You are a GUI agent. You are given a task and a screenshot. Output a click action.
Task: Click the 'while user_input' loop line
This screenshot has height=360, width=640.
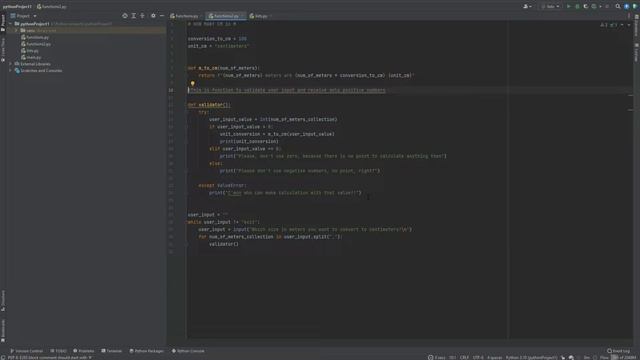(x=224, y=222)
